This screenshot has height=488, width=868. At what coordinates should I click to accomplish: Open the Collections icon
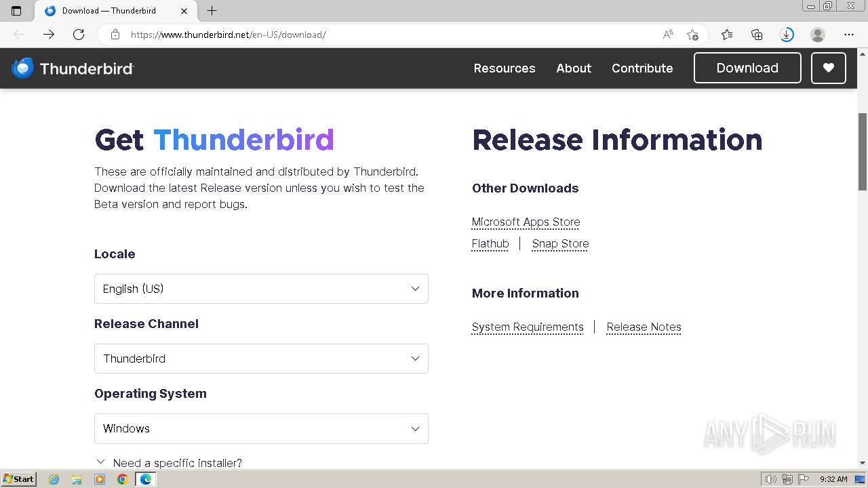757,35
